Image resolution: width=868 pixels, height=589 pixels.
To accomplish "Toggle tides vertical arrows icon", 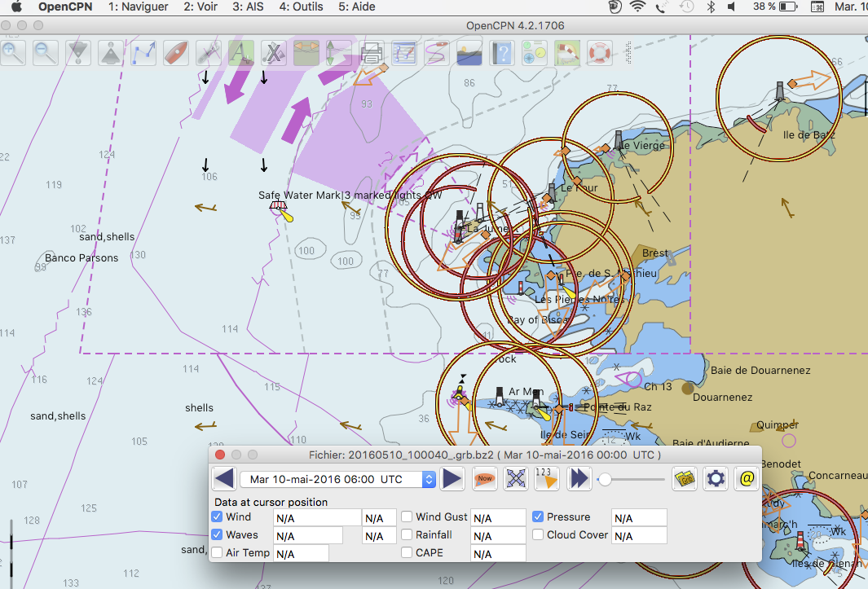I will point(339,53).
